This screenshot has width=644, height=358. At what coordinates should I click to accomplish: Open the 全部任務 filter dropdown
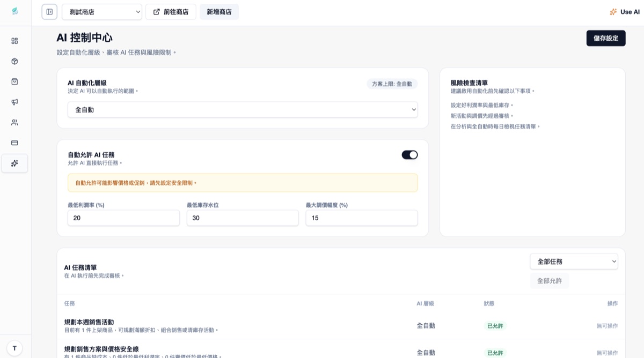574,262
